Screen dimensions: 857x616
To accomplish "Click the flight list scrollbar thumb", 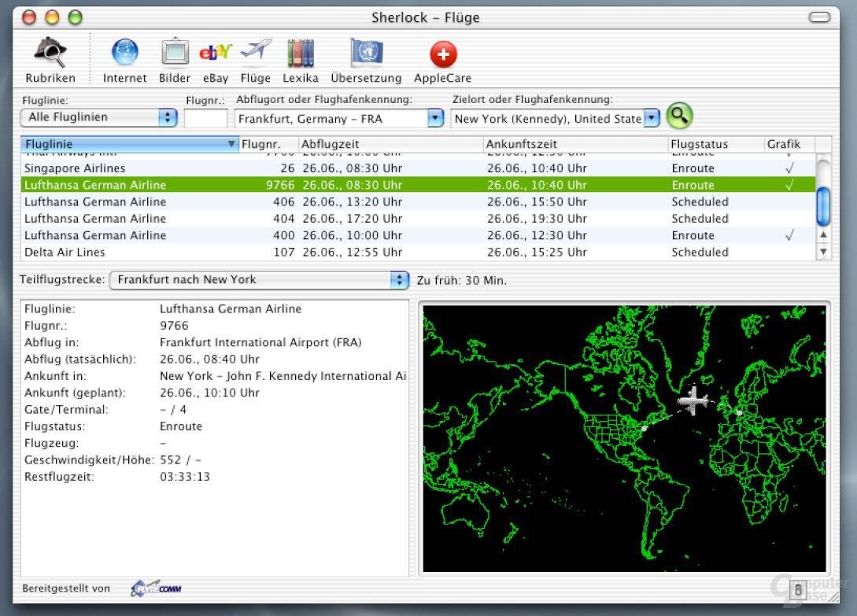I will point(823,205).
